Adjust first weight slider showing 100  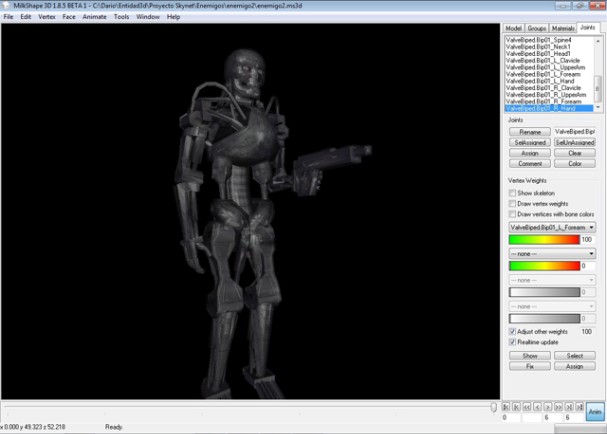544,240
